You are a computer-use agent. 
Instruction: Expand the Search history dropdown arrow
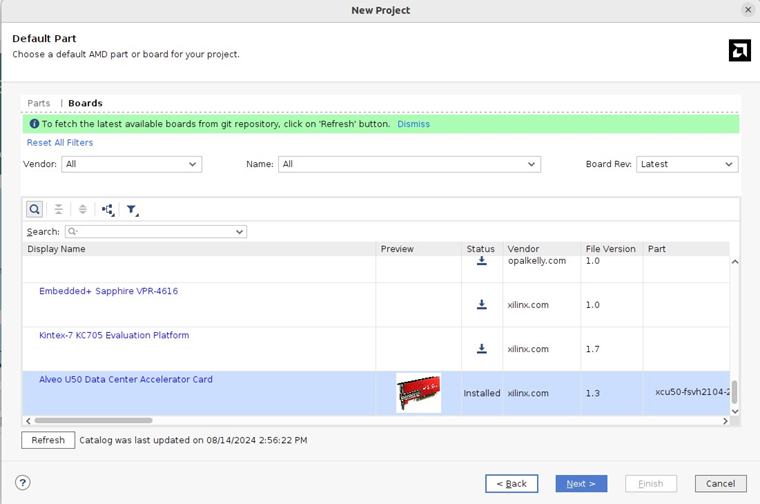point(239,232)
